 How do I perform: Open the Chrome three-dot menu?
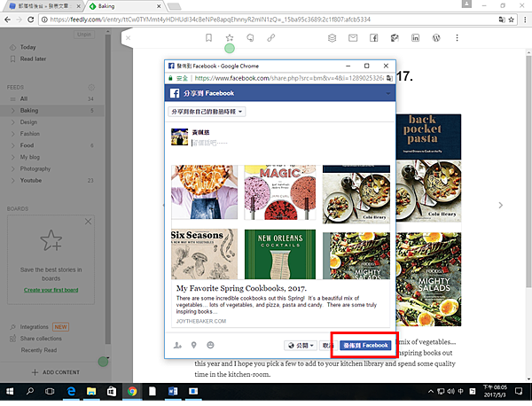point(525,20)
